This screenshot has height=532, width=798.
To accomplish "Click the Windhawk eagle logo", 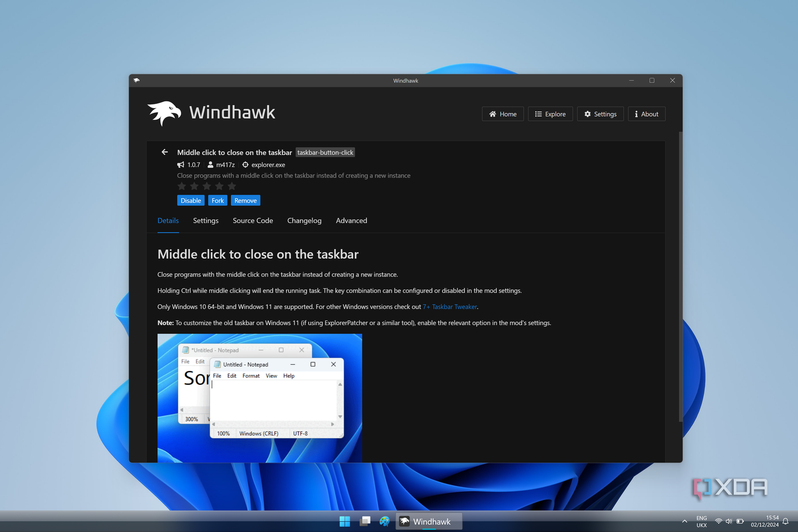I will 164,113.
